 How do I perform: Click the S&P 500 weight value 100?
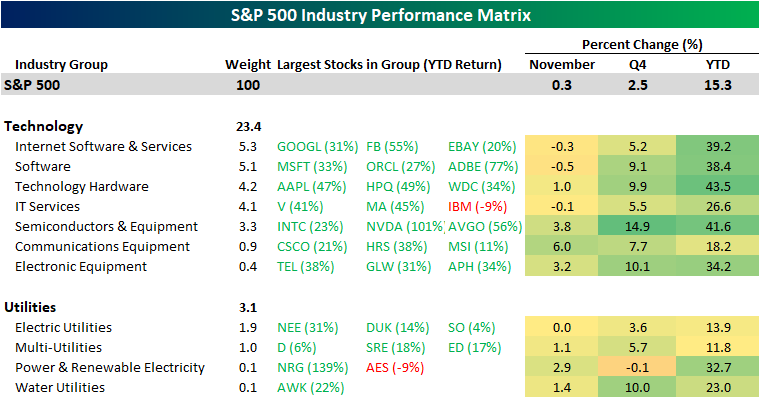[x=248, y=85]
